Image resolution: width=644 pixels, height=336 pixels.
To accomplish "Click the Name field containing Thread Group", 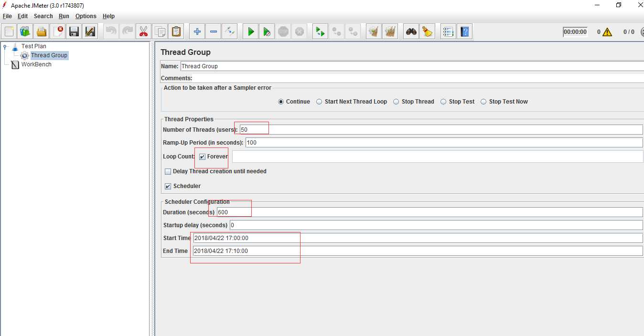I will pos(411,66).
